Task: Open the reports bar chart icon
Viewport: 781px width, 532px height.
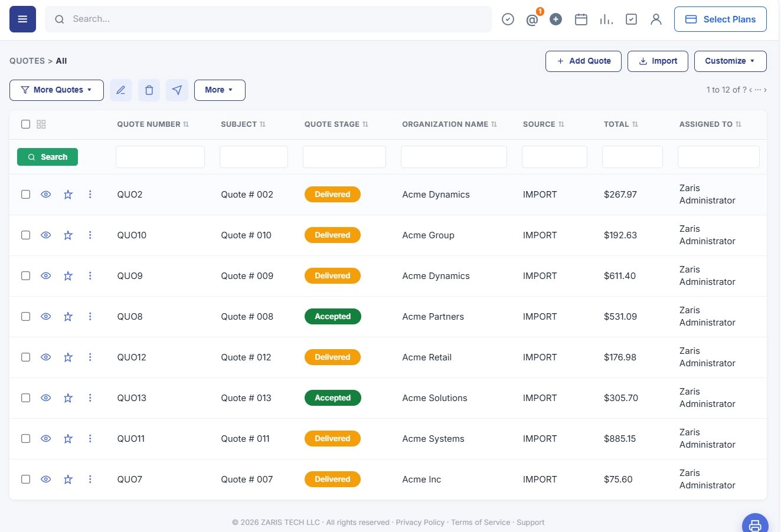Action: [x=606, y=19]
